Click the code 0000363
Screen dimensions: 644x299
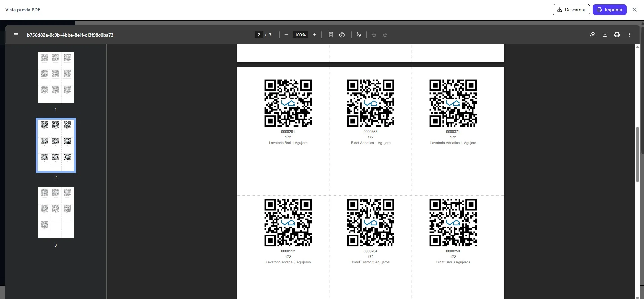coord(370,132)
